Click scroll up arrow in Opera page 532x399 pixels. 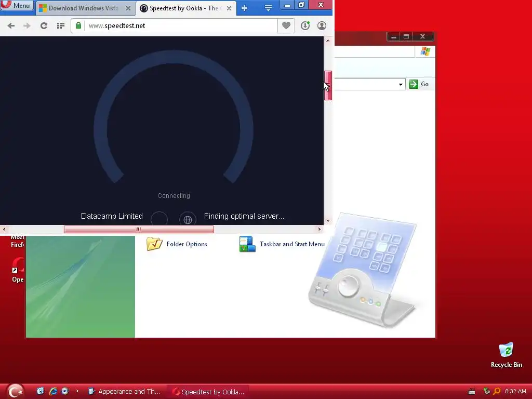click(328, 41)
